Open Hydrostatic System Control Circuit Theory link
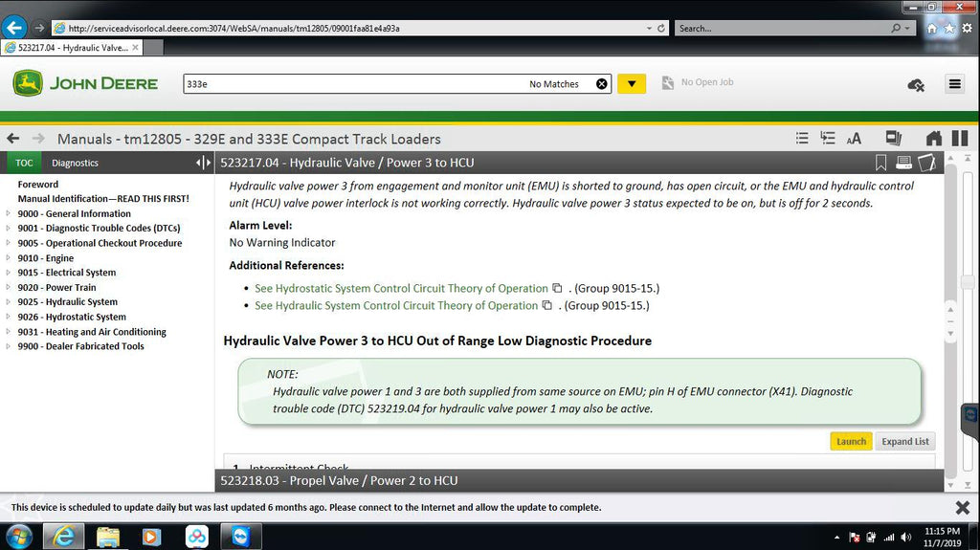Image resolution: width=980 pixels, height=550 pixels. [x=401, y=288]
